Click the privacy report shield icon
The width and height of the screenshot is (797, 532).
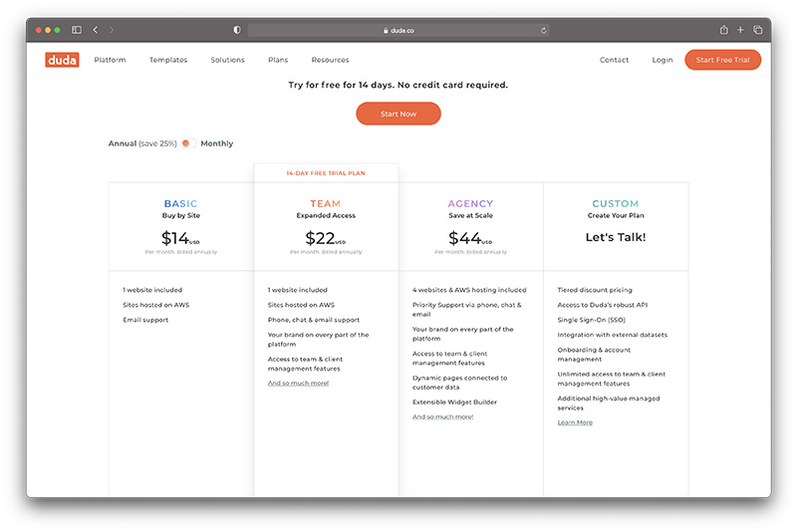point(237,30)
